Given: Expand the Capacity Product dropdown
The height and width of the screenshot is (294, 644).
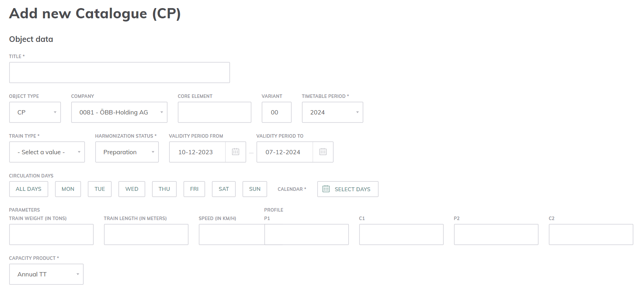Looking at the screenshot, I should (46, 274).
